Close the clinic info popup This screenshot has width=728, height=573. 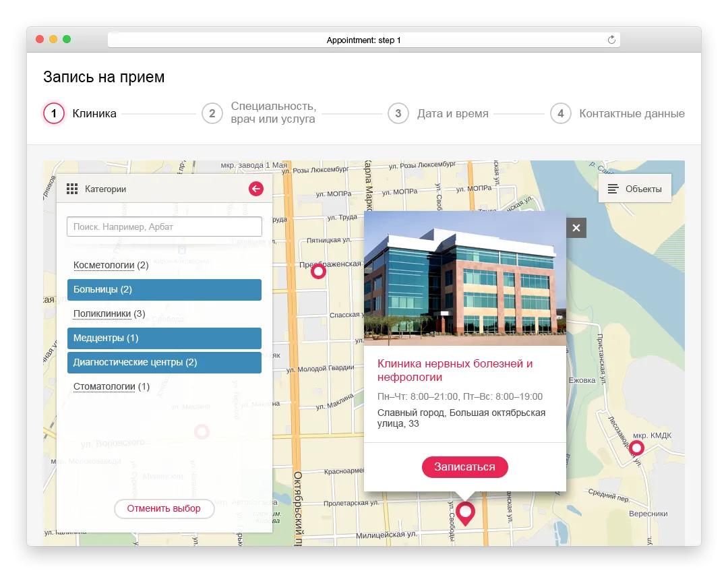(576, 228)
